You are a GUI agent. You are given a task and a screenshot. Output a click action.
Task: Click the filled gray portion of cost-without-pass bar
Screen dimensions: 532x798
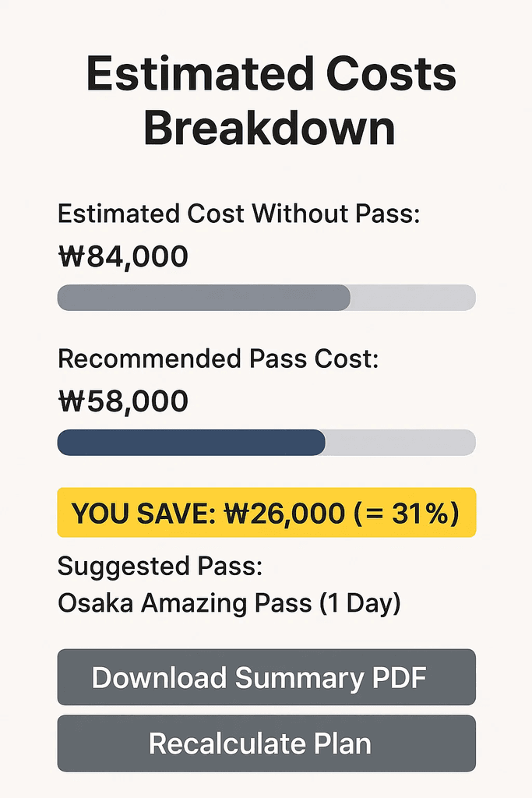(x=204, y=298)
